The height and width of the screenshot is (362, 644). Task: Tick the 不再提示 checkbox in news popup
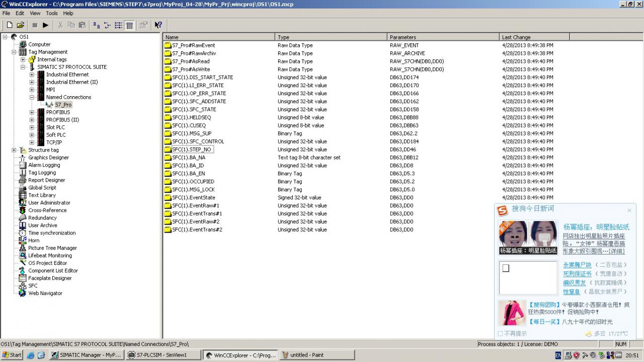click(x=500, y=334)
